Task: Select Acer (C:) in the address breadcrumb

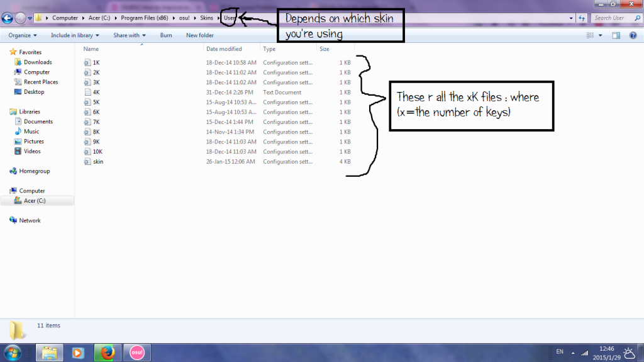Action: tap(99, 18)
